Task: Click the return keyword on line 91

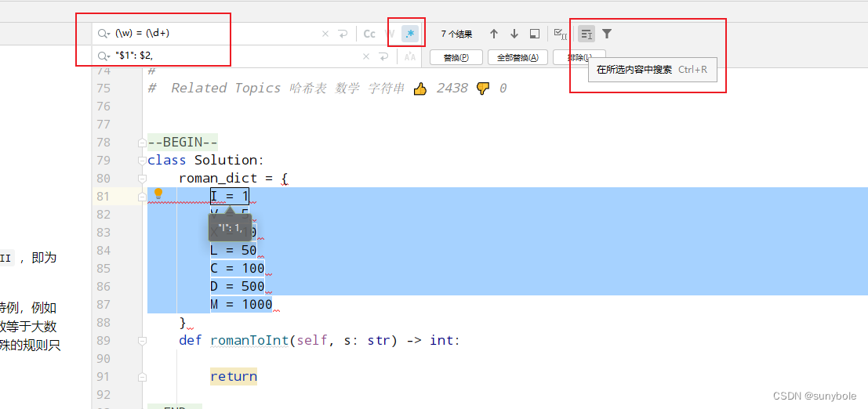Action: (234, 376)
